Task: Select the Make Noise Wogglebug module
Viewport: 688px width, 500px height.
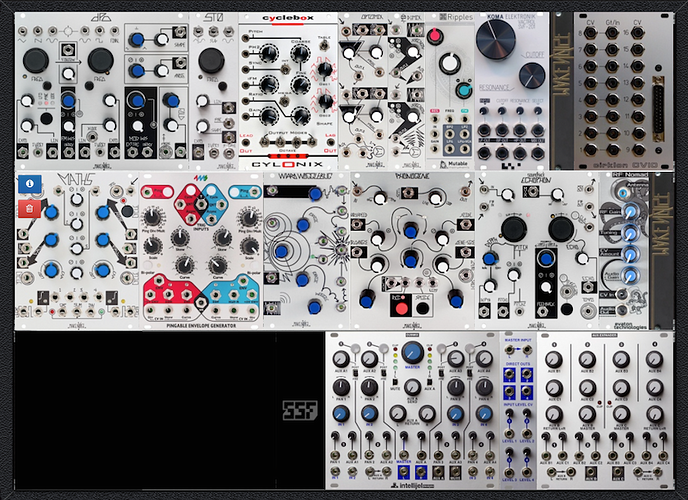Action: [x=306, y=250]
